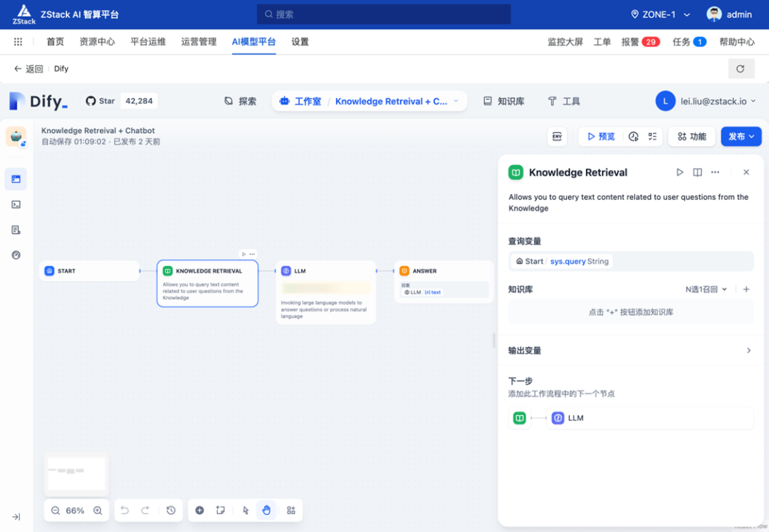Viewport: 769px width, 532px height.
Task: Click 返回 back link
Action: 29,68
